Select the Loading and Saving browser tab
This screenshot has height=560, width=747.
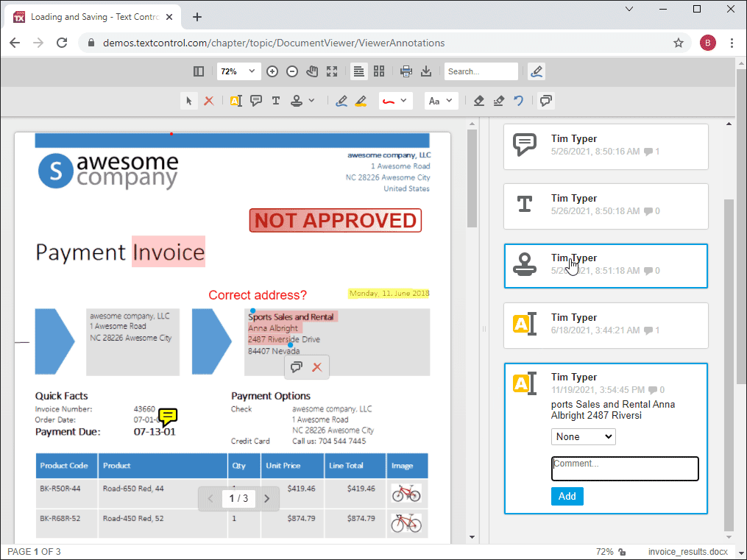tap(93, 17)
